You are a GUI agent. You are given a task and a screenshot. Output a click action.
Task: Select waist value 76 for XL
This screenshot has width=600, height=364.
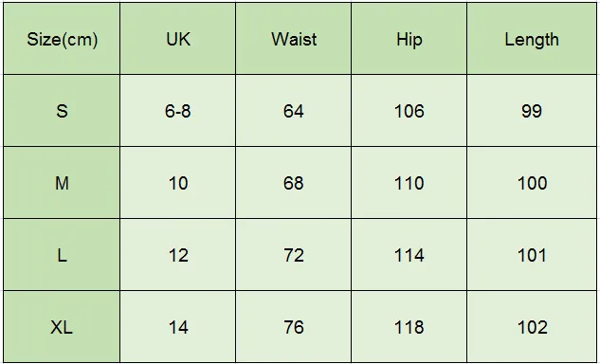(294, 326)
